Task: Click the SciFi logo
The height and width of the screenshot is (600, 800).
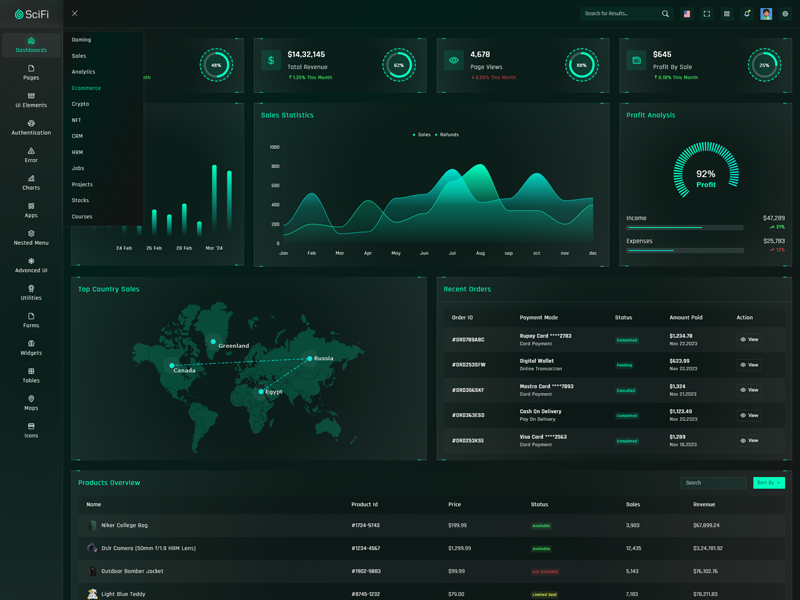Action: pos(31,14)
